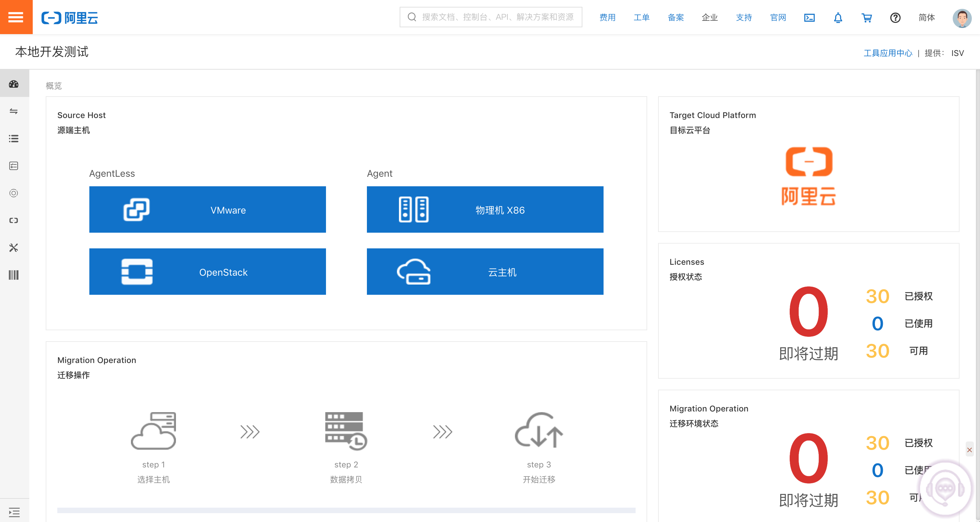
Task: Open the barcode license sidebar icon
Action: pyautogui.click(x=14, y=275)
